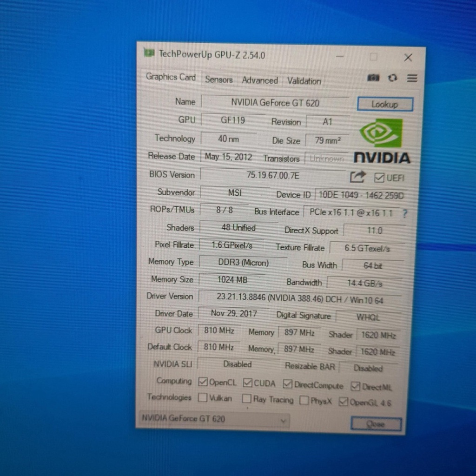
Task: Toggle the Ray Tracing checkbox
Action: pos(247,399)
